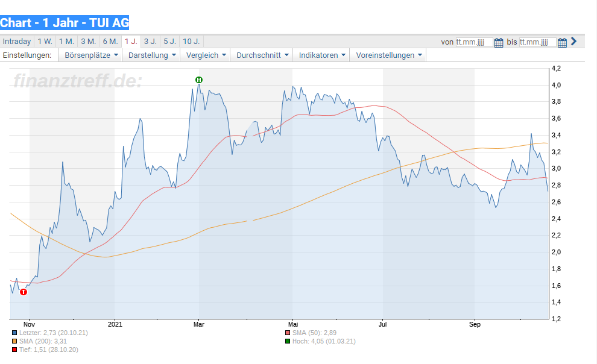The height and width of the screenshot is (364, 597).
Task: Click the blue arrow to apply date range
Action: (573, 42)
